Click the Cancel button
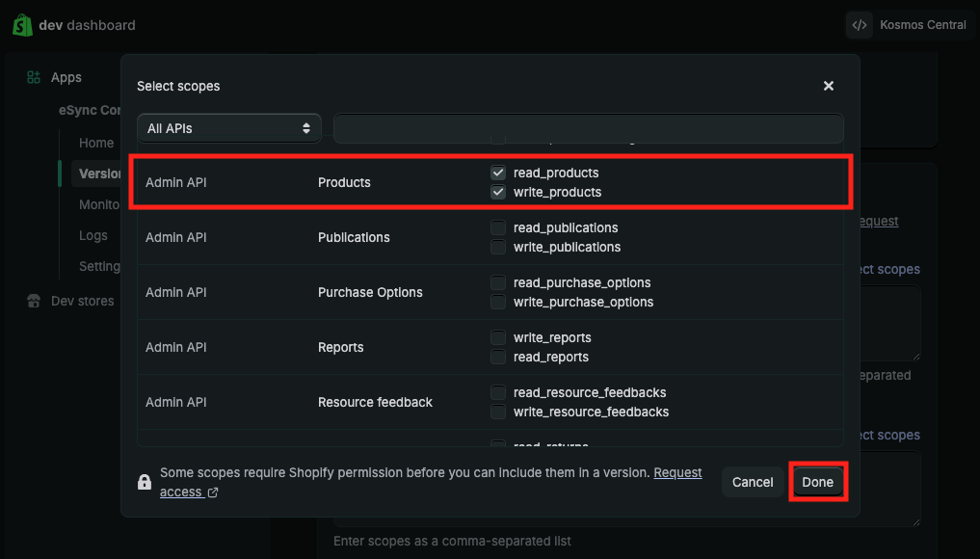This screenshot has width=980, height=559. coord(753,482)
